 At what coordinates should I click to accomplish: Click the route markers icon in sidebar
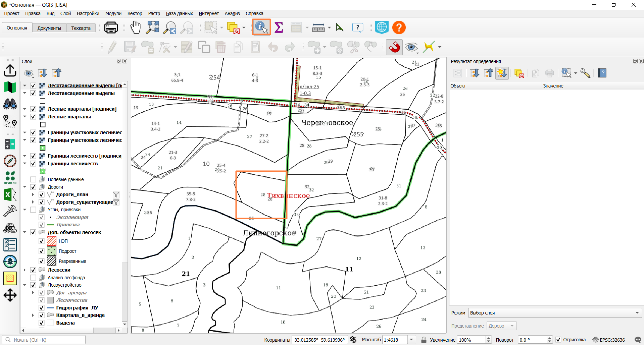point(10,121)
